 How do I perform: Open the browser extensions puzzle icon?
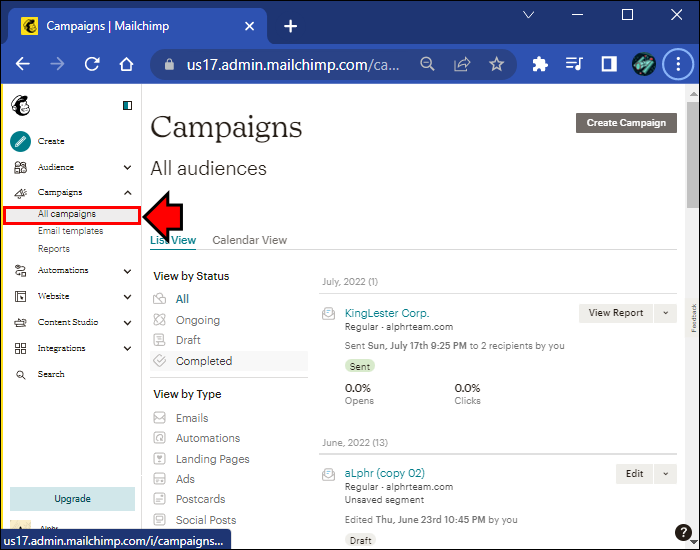[540, 64]
